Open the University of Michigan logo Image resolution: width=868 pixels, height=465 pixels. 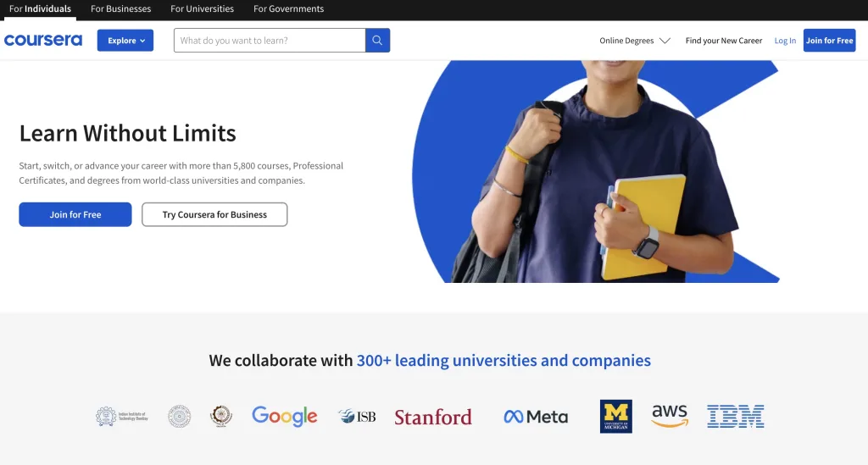[x=616, y=417]
